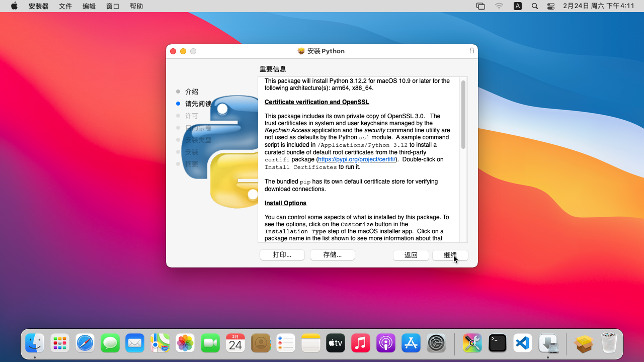
Task: Open Messages app in Dock
Action: click(x=110, y=343)
